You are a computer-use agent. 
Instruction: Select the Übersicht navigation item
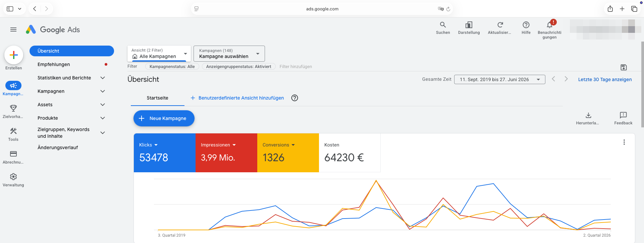click(x=72, y=51)
